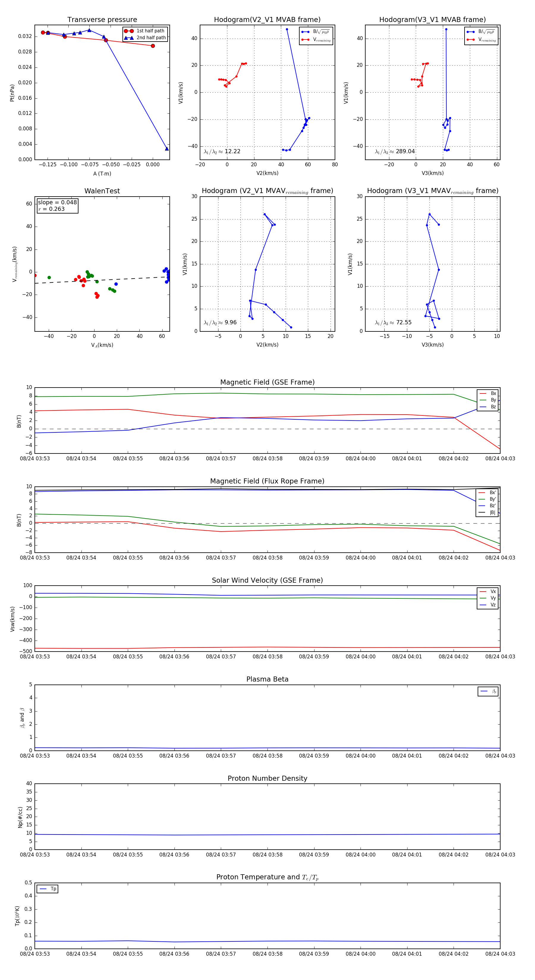The image size is (535, 980).
Task: Click 'Hodogram(V2_V1 MVAB frame)' title
Action: [x=267, y=20]
